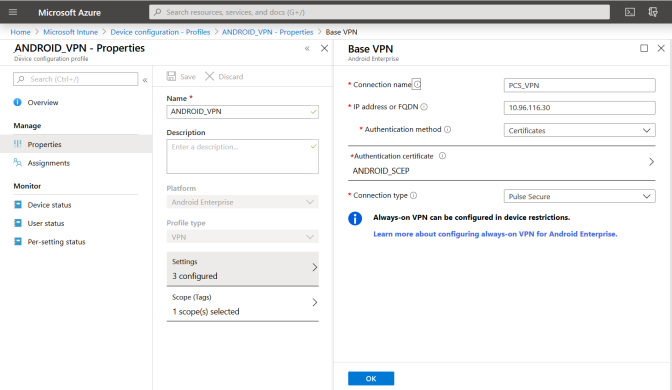The height and width of the screenshot is (390, 672).
Task: Open always-on VPN for Android Enterprise link
Action: tap(495, 234)
